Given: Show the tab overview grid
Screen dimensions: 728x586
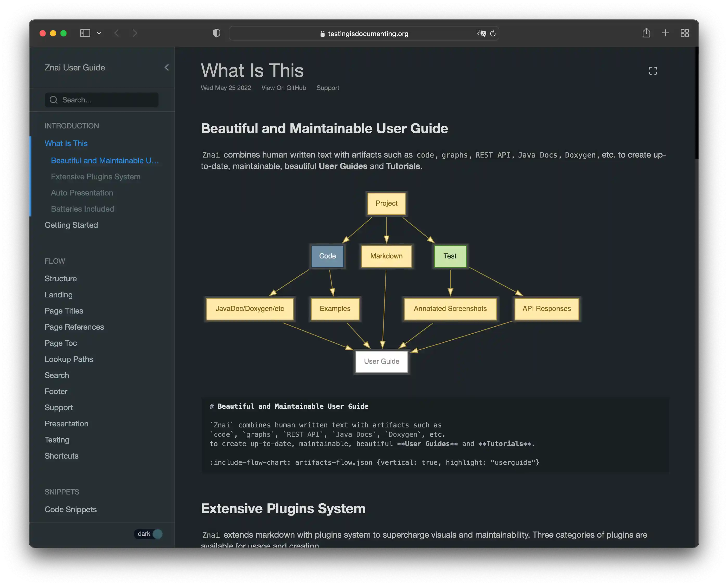Looking at the screenshot, I should (x=685, y=33).
